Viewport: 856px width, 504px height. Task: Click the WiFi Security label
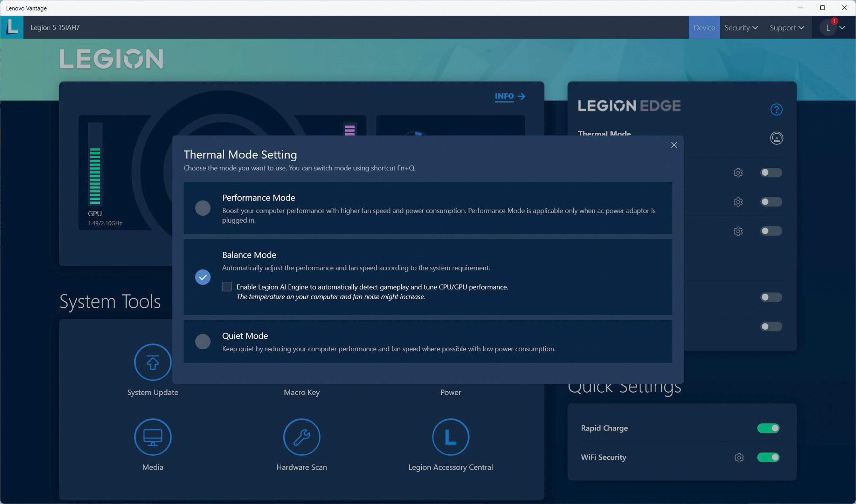[603, 457]
